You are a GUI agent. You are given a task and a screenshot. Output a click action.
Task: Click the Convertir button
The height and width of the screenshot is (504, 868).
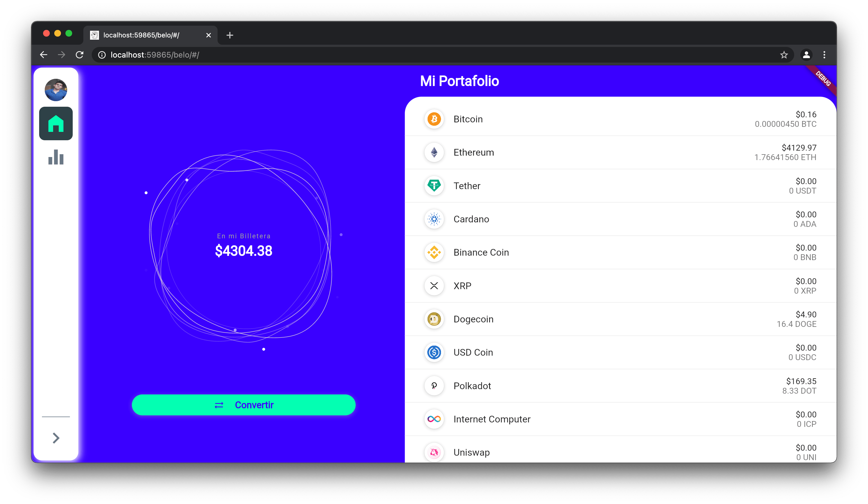244,405
